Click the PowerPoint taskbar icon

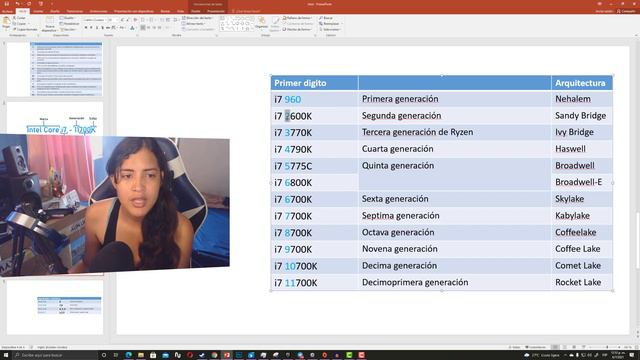227,355
